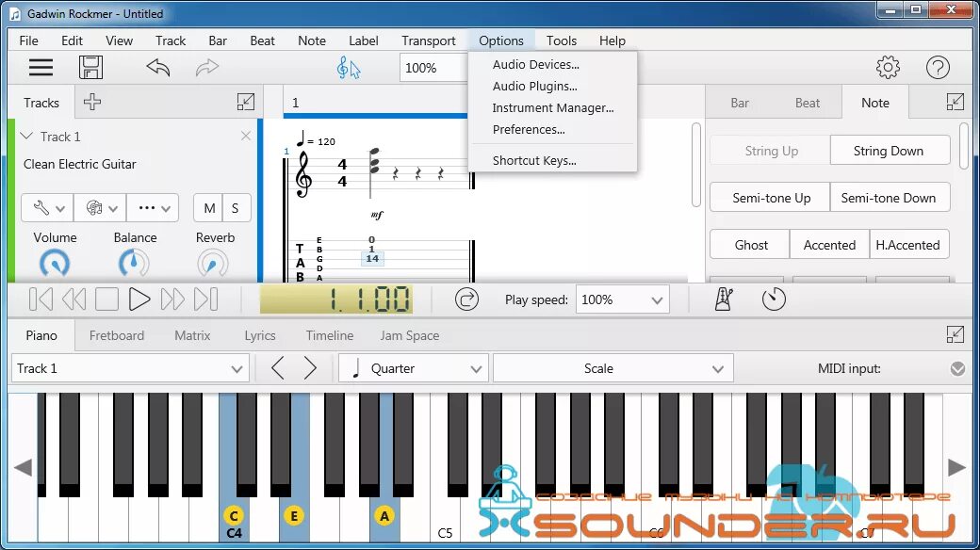Open the Tools menu
The image size is (980, 550).
[x=562, y=40]
